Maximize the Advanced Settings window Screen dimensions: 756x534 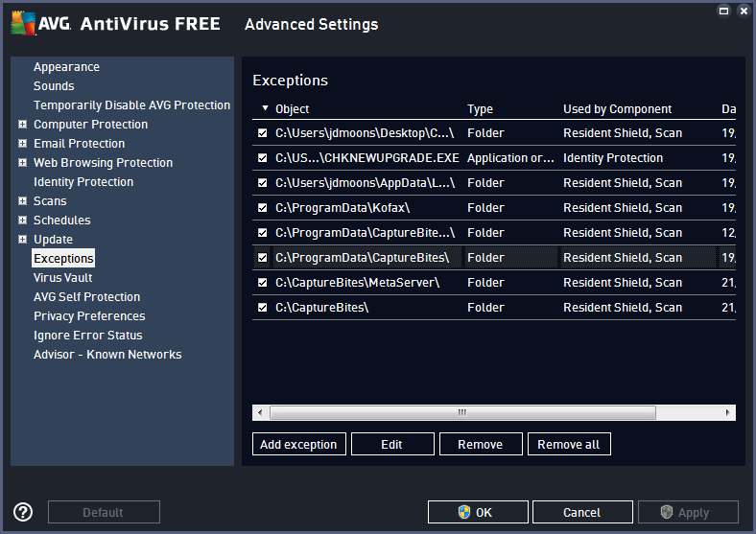723,11
